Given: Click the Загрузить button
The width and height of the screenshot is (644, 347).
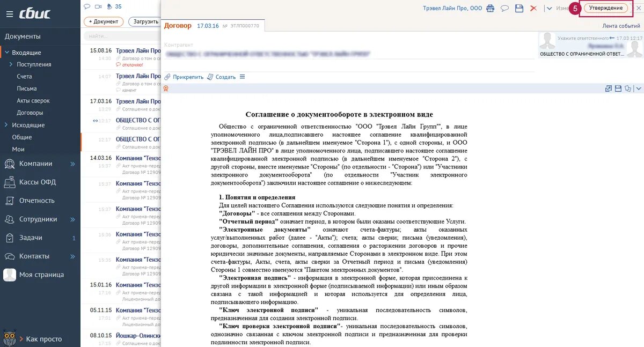Looking at the screenshot, I should click(144, 22).
